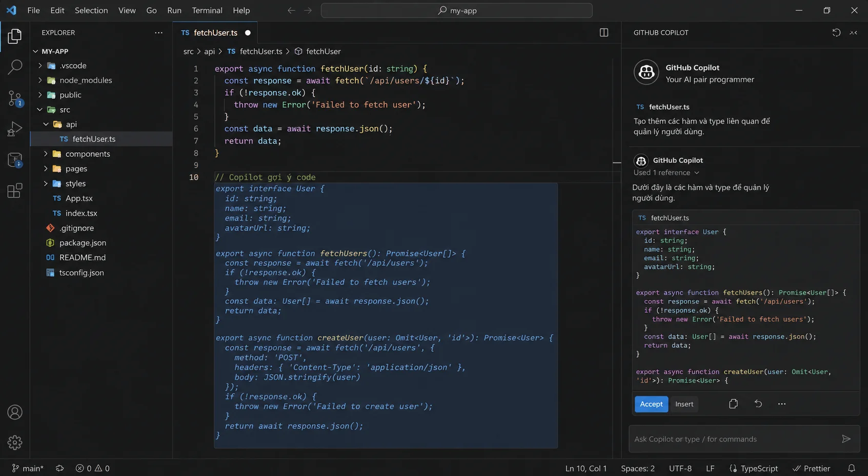Expand the styles folder
The width and height of the screenshot is (868, 476).
(46, 183)
